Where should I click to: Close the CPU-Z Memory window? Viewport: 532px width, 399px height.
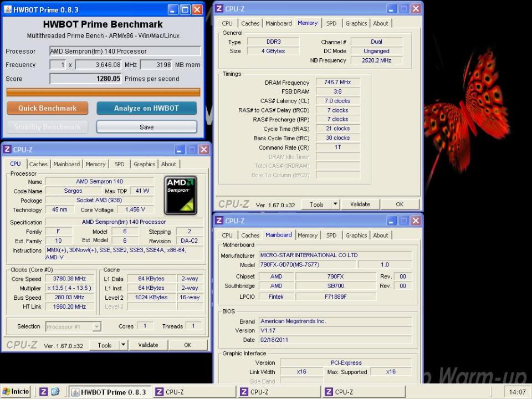416,9
